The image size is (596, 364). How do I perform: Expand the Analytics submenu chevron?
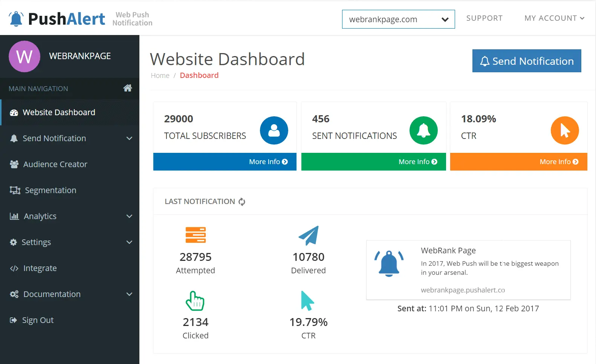(x=129, y=216)
